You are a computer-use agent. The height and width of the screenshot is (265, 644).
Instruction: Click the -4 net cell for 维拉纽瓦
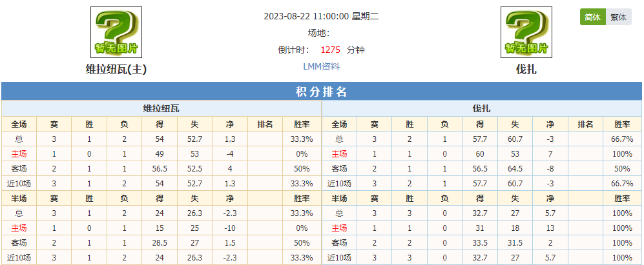click(x=230, y=154)
